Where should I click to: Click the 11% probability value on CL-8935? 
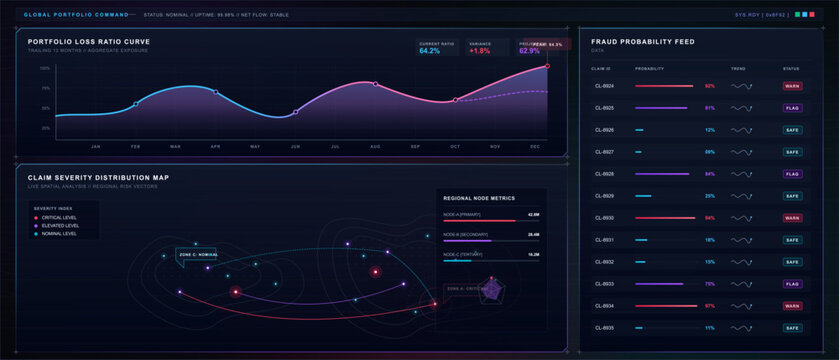710,328
